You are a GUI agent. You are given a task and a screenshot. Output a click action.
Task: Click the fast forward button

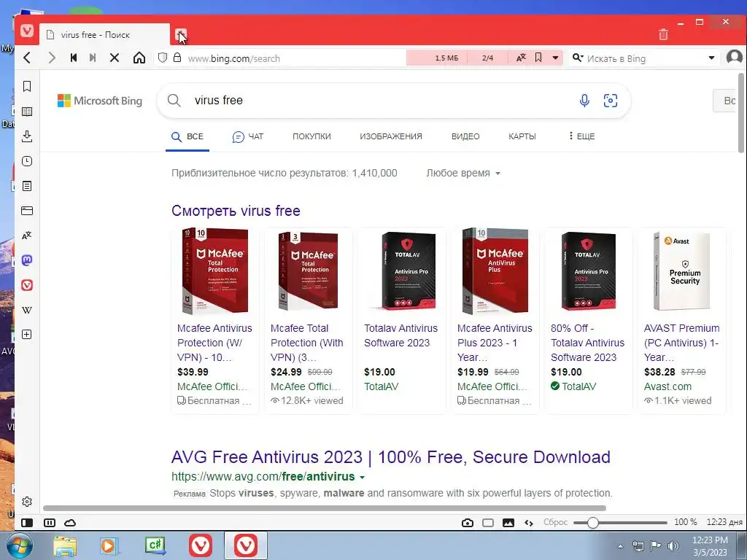click(93, 58)
